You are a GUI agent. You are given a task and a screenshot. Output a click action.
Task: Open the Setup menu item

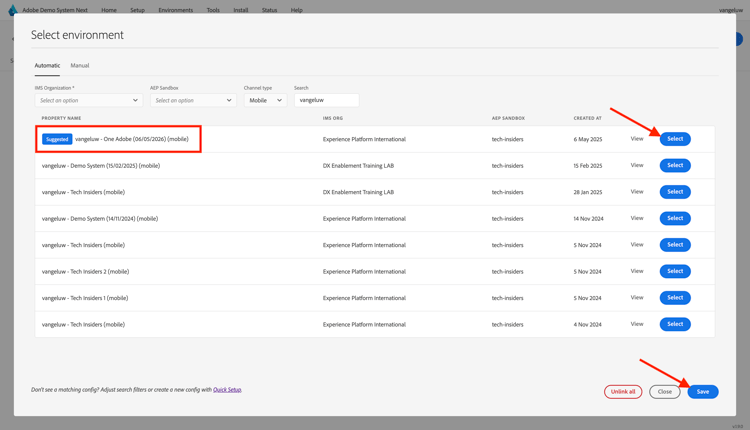point(137,10)
